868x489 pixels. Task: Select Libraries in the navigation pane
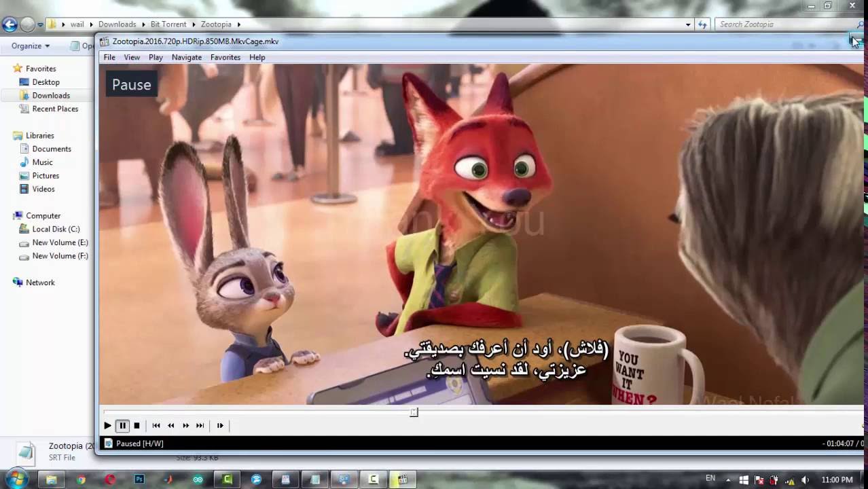(39, 136)
